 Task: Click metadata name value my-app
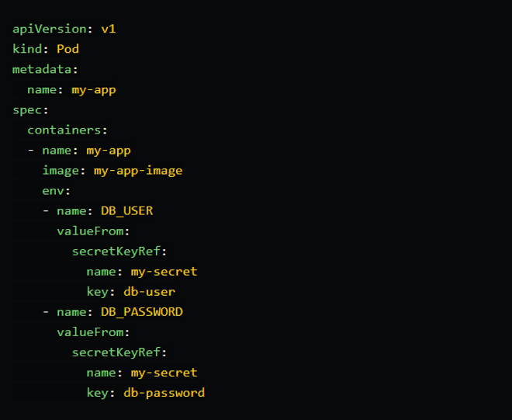tap(94, 90)
